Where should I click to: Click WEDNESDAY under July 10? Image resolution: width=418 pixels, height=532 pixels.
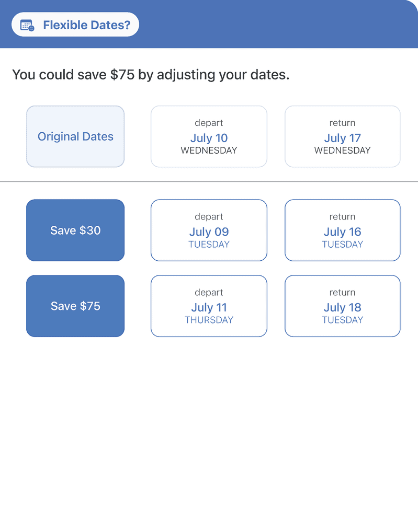[209, 151]
